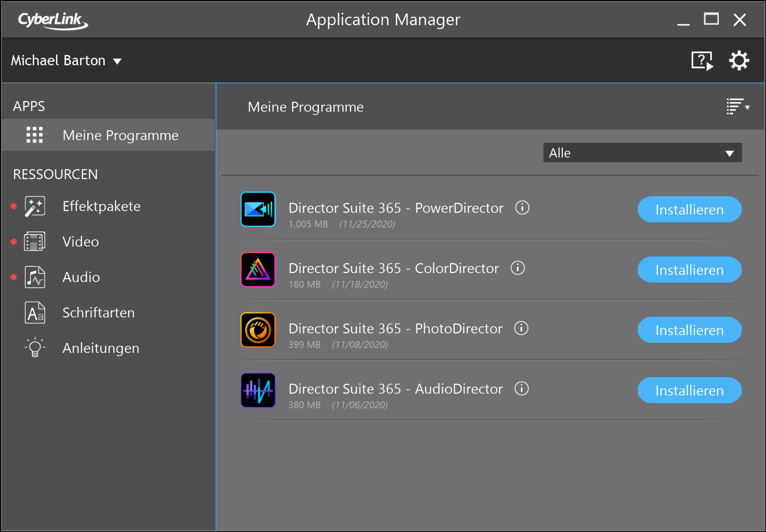Install AudioDirector

(x=689, y=390)
